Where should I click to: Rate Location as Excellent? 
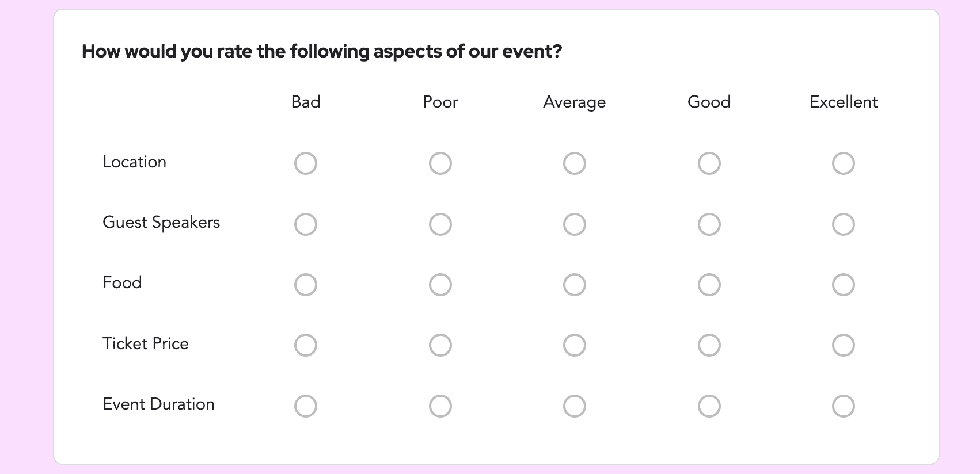pos(843,163)
